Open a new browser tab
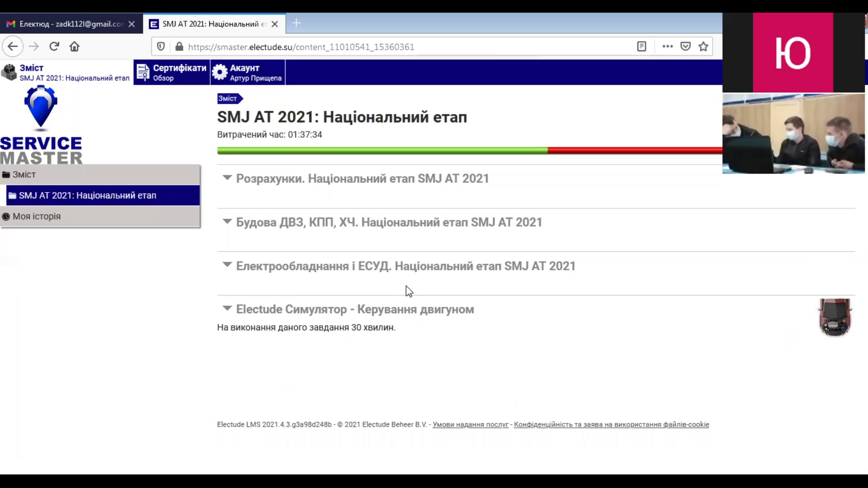Screen dimensions: 868x488 [297, 23]
